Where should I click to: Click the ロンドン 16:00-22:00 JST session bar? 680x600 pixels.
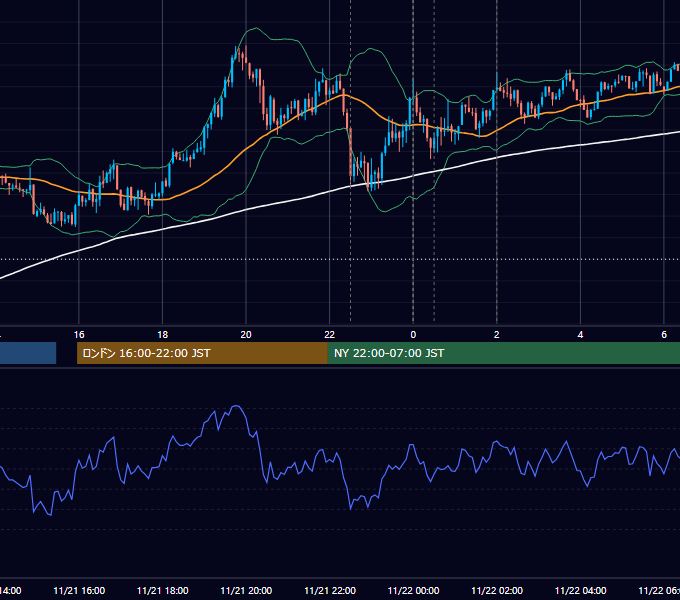pos(202,353)
